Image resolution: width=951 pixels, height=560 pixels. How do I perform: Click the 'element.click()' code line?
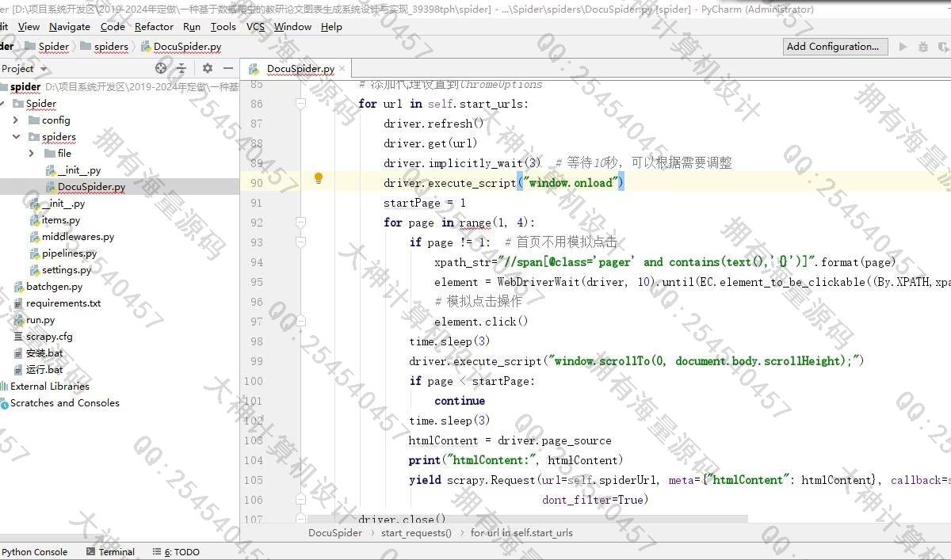coord(481,322)
